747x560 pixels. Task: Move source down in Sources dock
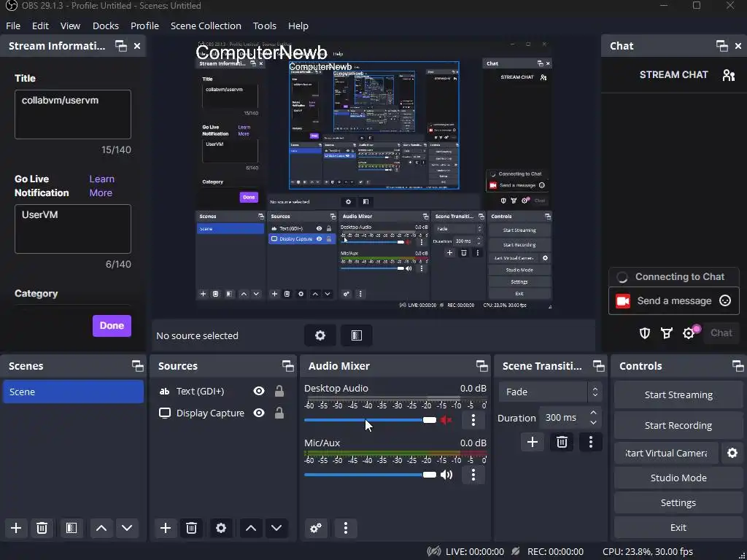(276, 528)
